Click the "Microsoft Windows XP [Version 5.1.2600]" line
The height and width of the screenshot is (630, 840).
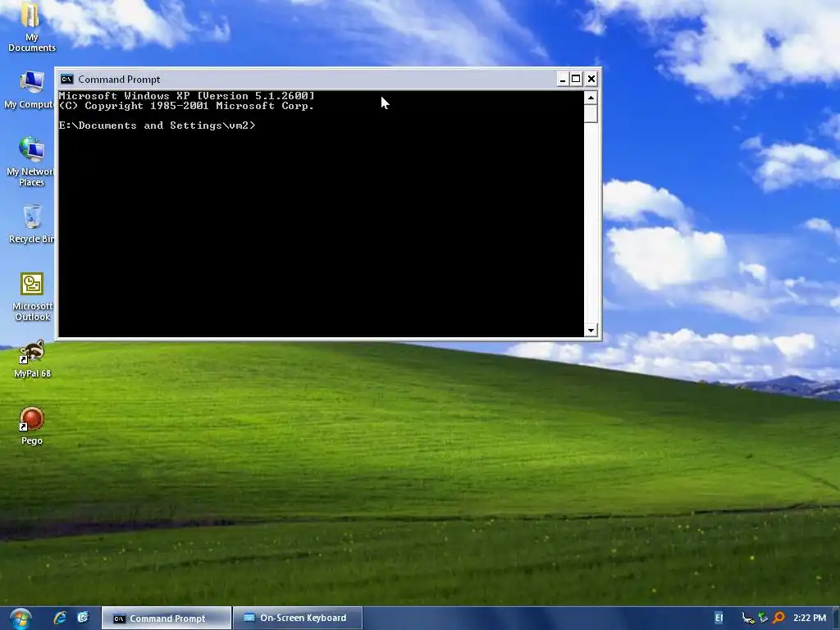coord(186,96)
